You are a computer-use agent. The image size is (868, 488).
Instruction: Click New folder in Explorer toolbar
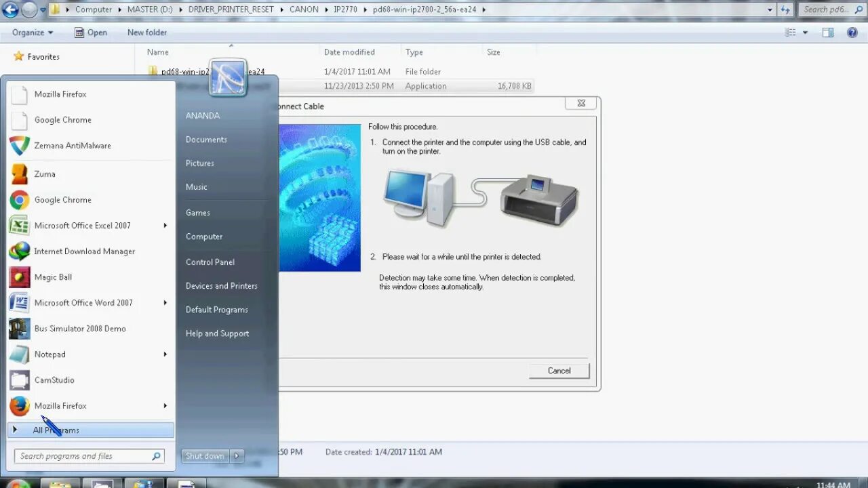tap(147, 33)
